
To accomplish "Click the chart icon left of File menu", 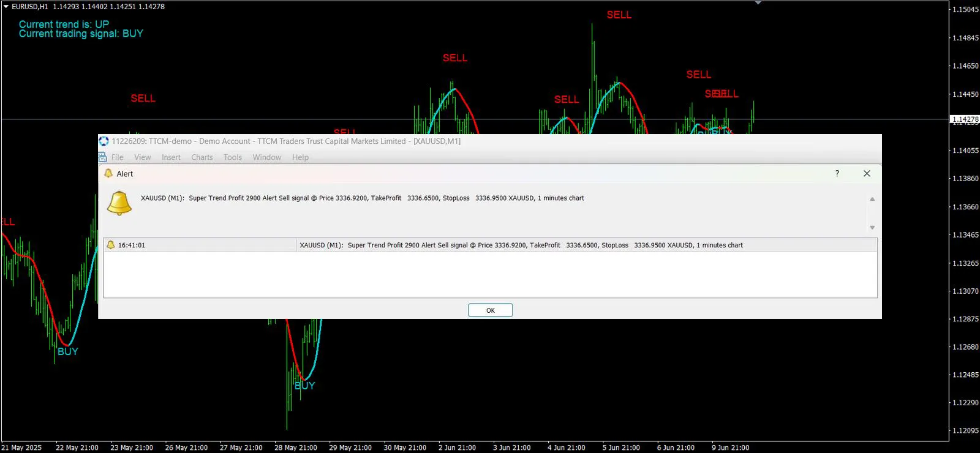I will [x=103, y=157].
